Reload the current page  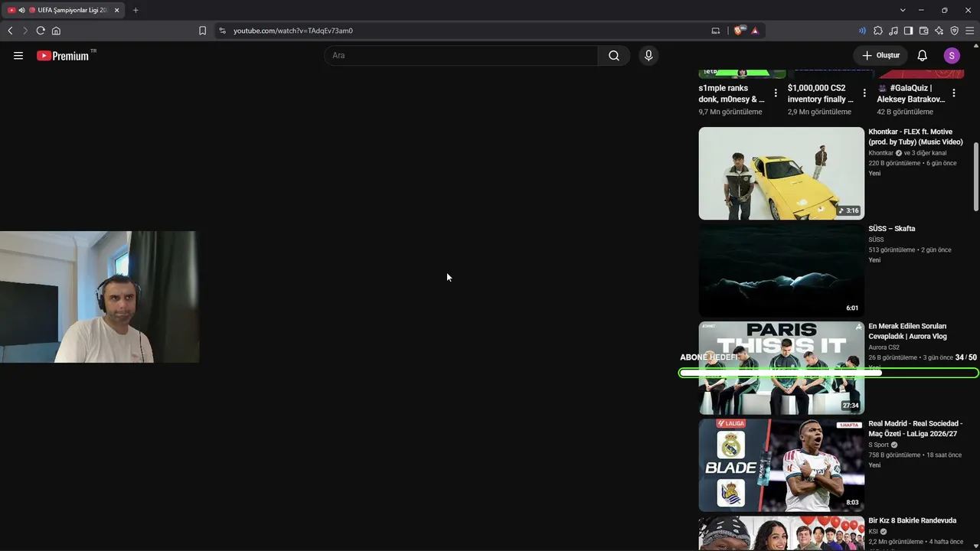pos(41,31)
